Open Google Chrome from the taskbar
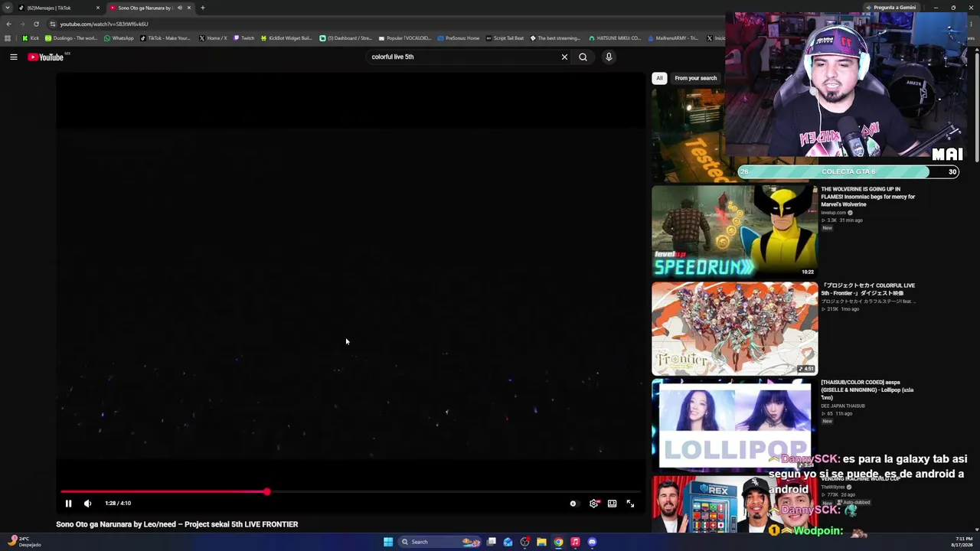The height and width of the screenshot is (551, 980). (x=558, y=542)
